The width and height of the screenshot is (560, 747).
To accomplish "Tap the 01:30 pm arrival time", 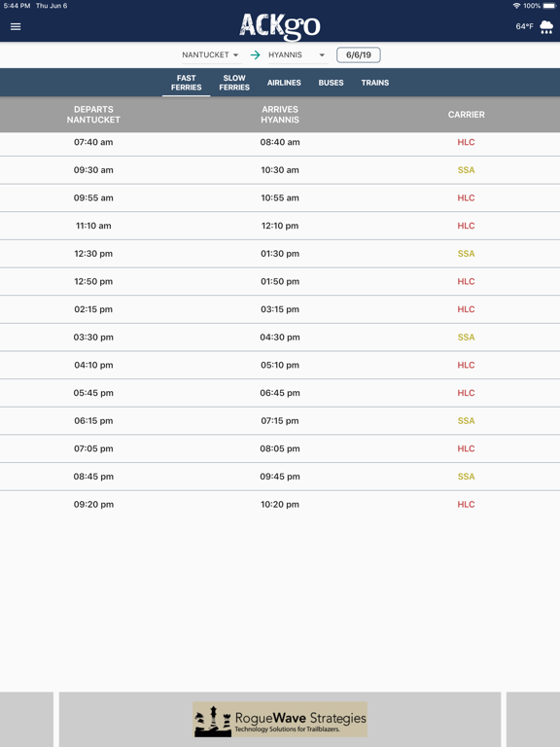I will click(280, 254).
